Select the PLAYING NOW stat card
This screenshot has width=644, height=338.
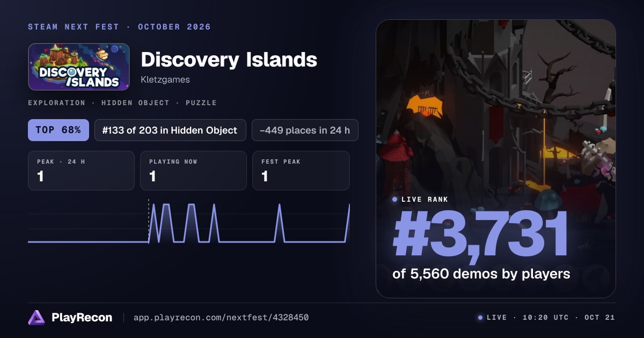193,171
